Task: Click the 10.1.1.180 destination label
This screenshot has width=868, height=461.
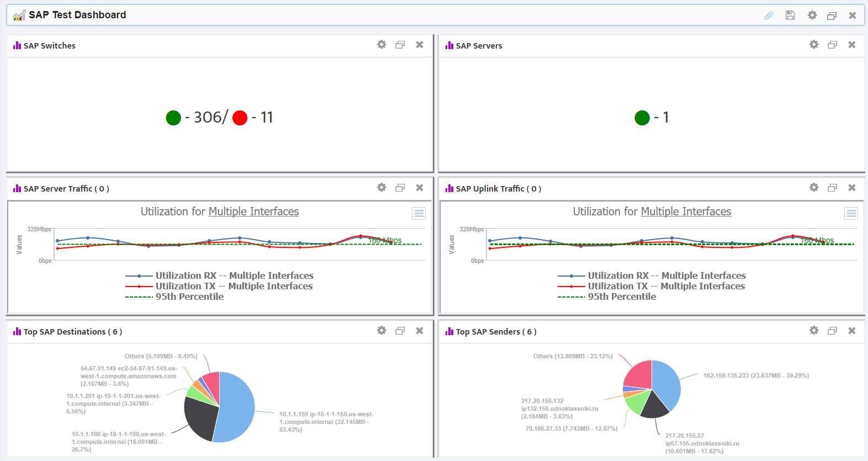Action: [119, 442]
